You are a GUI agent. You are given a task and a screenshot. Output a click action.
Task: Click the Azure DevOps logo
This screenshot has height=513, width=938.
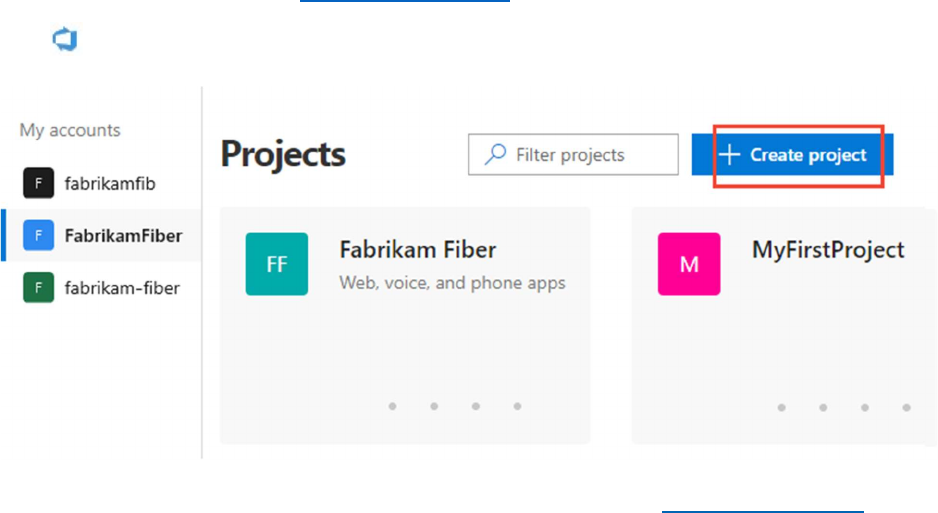click(65, 41)
